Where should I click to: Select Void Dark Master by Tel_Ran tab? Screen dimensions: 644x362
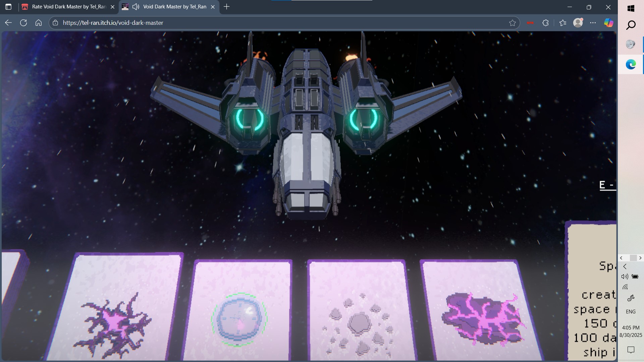174,7
